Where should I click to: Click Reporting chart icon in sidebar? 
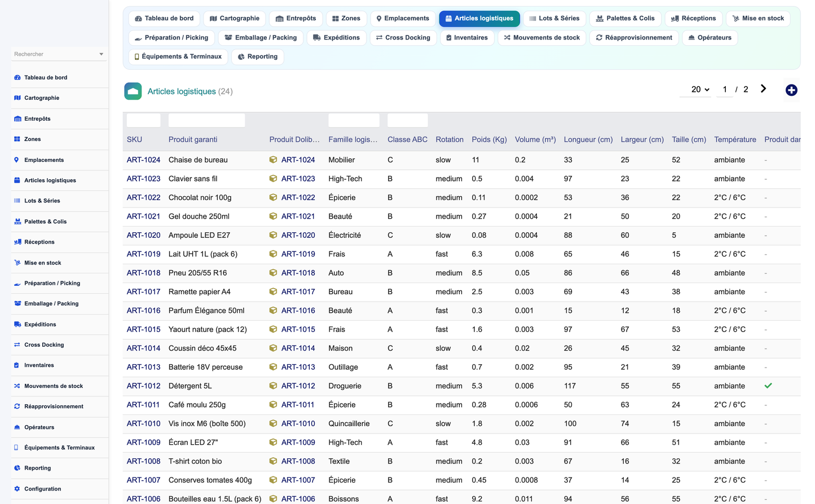[17, 468]
